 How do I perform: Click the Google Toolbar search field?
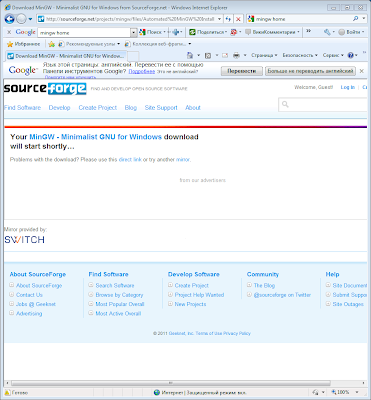[x=84, y=32]
